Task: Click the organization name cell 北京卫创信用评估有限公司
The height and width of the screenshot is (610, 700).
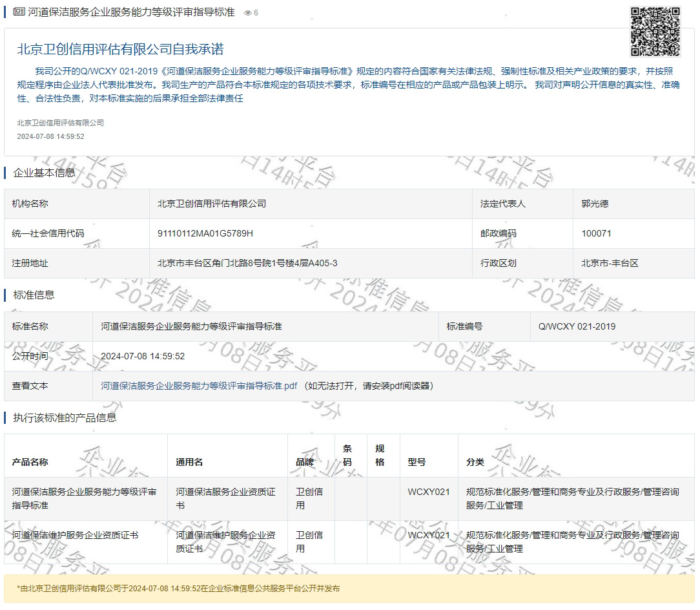Action: 311,204
